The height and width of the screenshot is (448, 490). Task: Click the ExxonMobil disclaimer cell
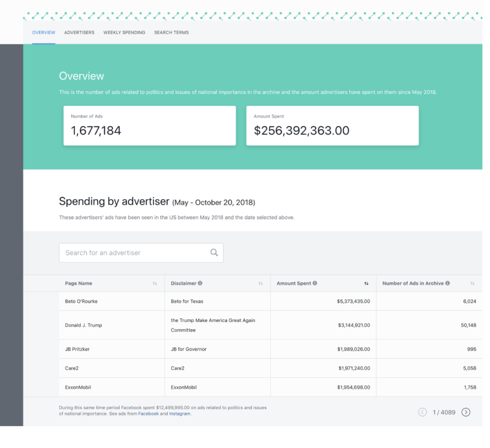point(218,387)
